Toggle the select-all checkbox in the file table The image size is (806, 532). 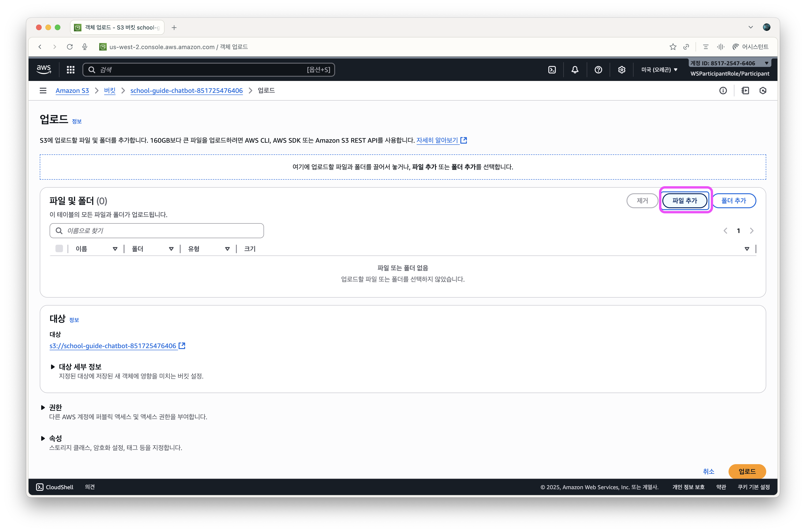(59, 249)
